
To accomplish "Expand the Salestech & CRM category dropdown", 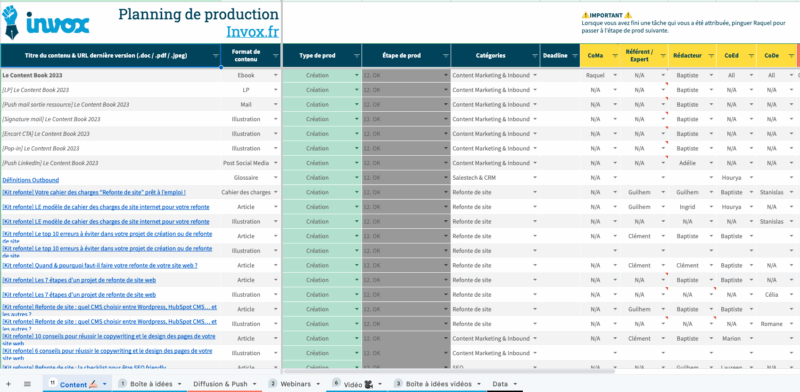I will 535,178.
